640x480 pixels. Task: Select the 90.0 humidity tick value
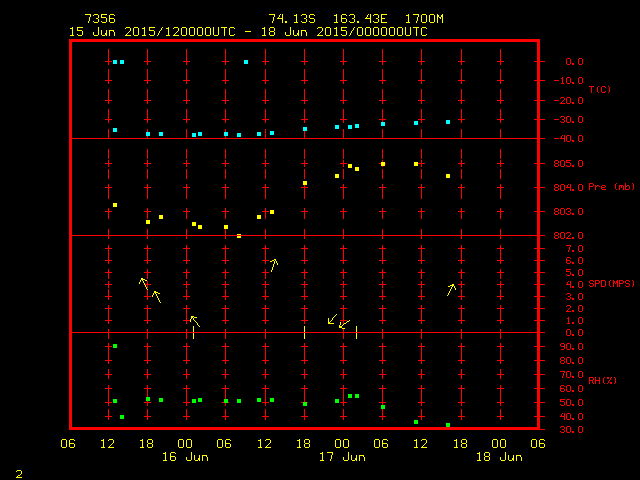pyautogui.click(x=569, y=347)
